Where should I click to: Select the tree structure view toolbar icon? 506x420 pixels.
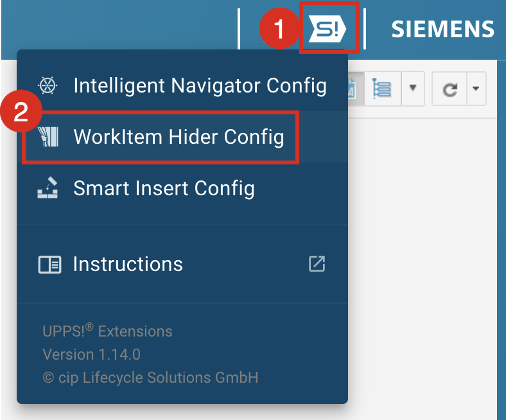click(382, 89)
